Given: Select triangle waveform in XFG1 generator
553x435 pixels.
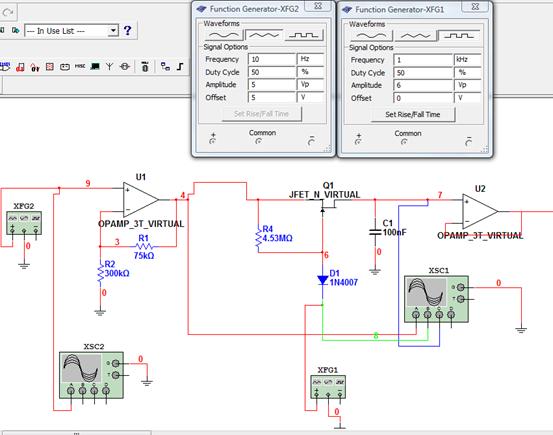Looking at the screenshot, I should point(415,36).
